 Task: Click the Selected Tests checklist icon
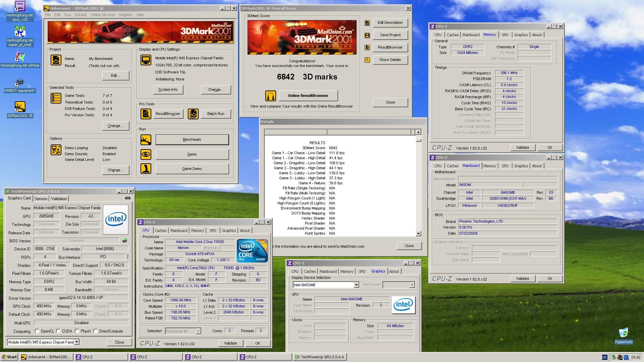click(56, 98)
